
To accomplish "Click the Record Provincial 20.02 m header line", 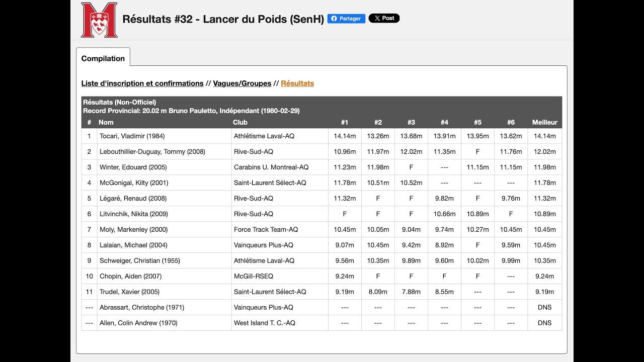I will click(191, 111).
